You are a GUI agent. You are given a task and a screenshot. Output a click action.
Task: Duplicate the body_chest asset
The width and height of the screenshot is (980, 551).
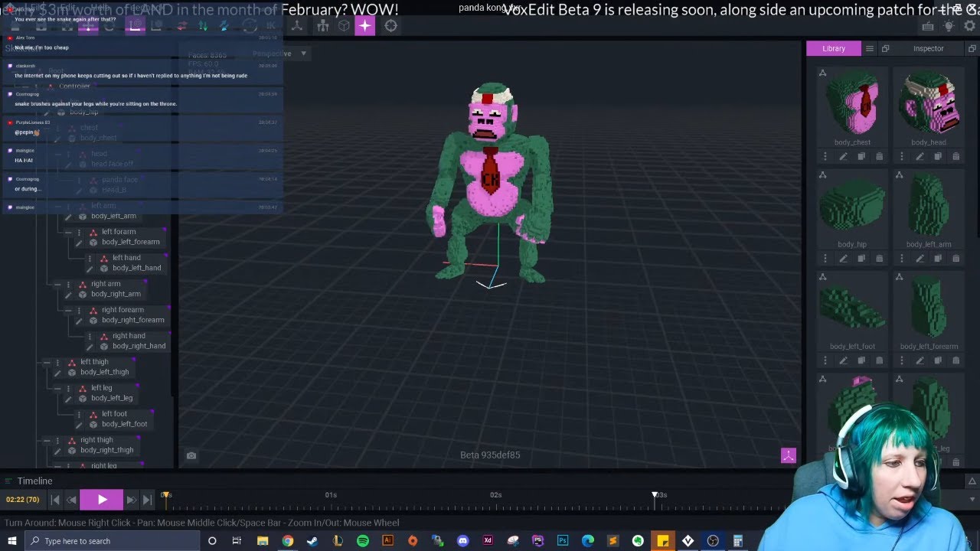pyautogui.click(x=861, y=156)
